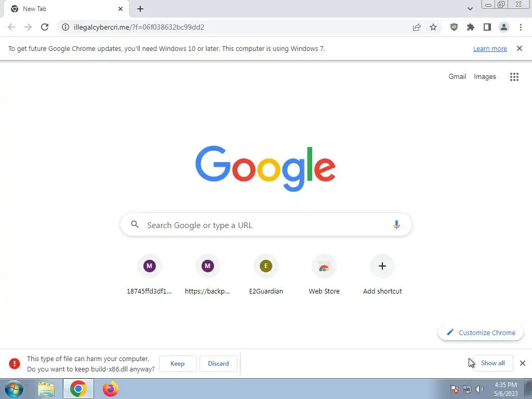
Task: Open the uBlock Origin shield extension
Action: [x=454, y=27]
